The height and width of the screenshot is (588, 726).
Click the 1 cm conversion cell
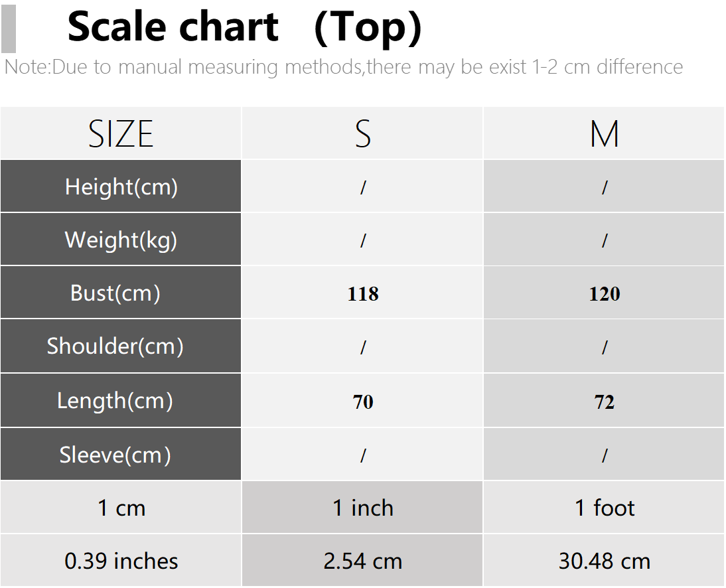pyautogui.click(x=121, y=508)
